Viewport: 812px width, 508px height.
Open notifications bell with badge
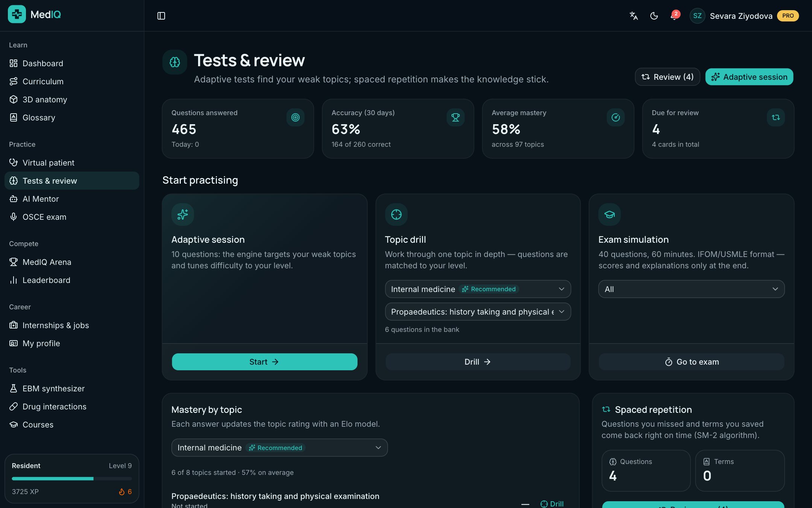click(x=674, y=16)
